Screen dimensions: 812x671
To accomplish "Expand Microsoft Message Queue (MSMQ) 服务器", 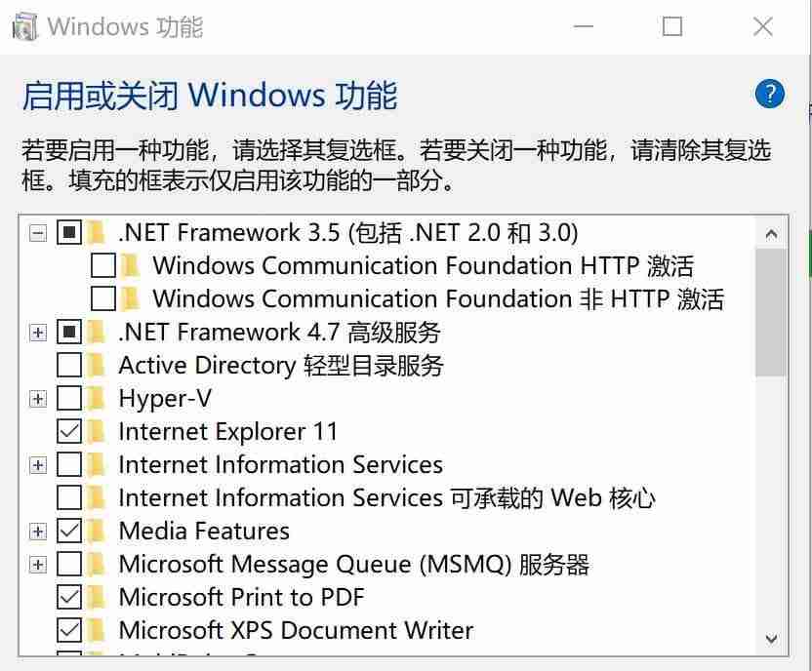I will click(36, 564).
